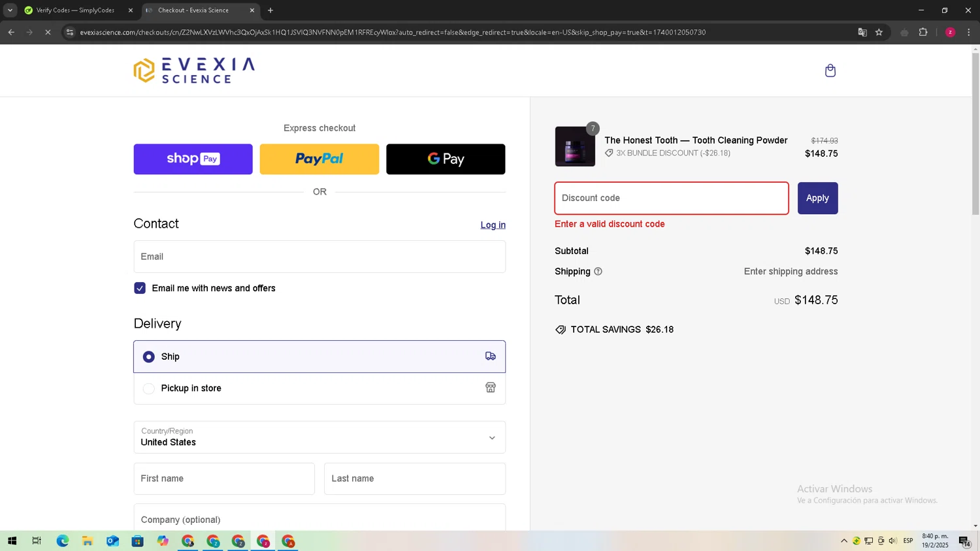Click the product thumbnail image

(575, 146)
